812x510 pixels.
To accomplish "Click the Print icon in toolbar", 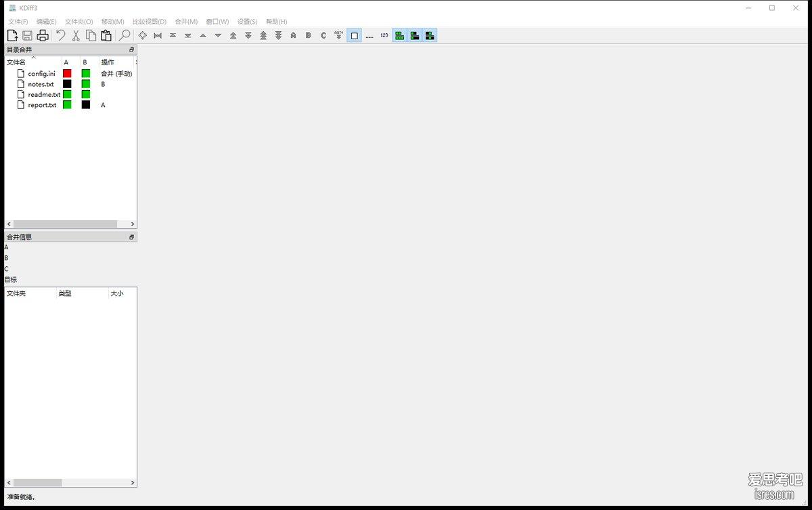I will tap(43, 35).
